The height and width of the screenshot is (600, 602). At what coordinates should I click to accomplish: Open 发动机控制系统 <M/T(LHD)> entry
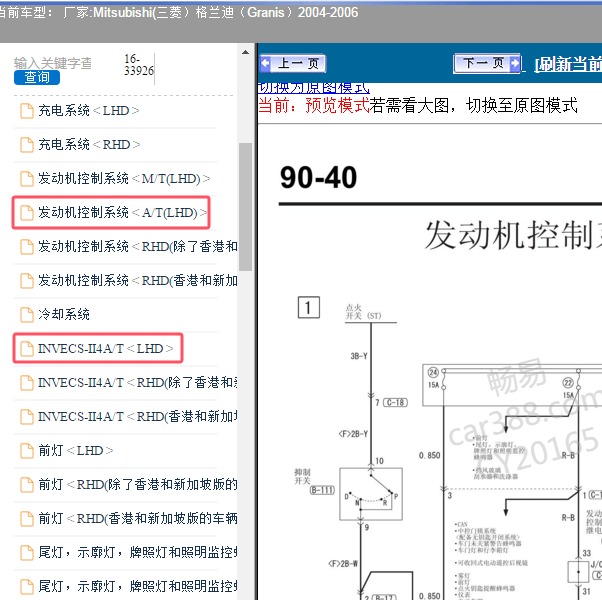(124, 179)
